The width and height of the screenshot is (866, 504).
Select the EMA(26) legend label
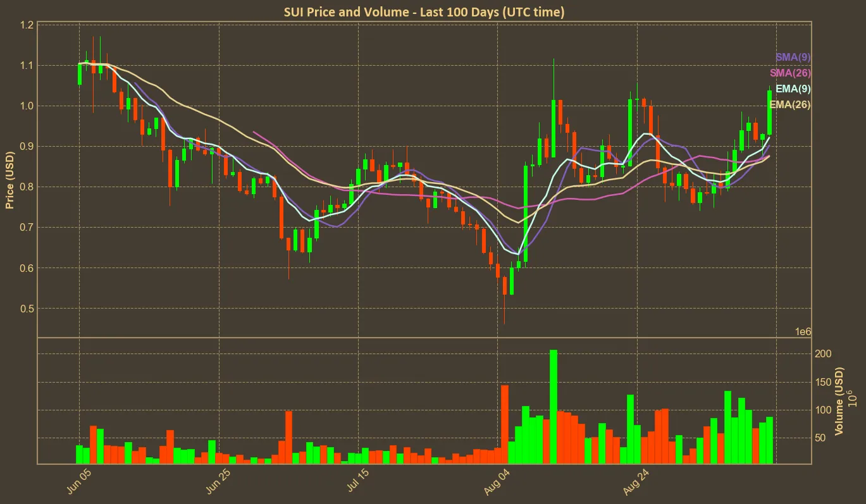pos(790,105)
